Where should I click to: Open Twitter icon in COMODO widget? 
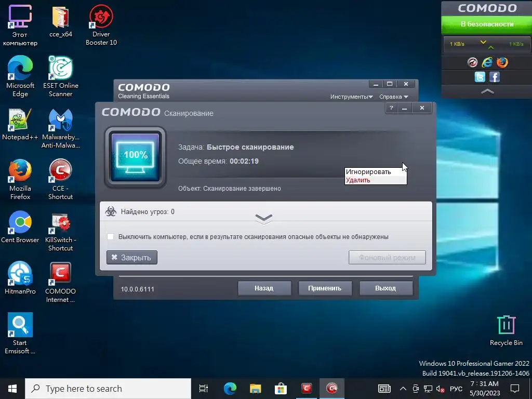(x=480, y=77)
